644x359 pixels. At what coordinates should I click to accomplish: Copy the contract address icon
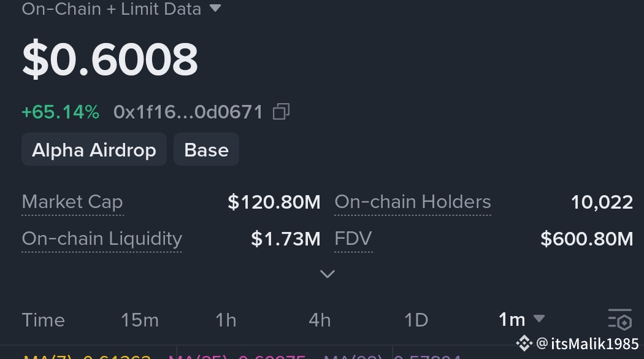pos(282,112)
